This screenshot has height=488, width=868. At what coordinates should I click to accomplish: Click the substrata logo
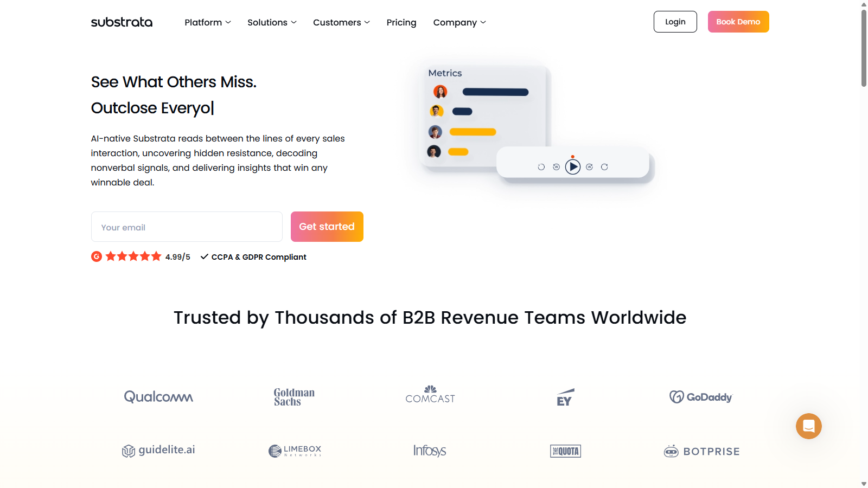122,22
